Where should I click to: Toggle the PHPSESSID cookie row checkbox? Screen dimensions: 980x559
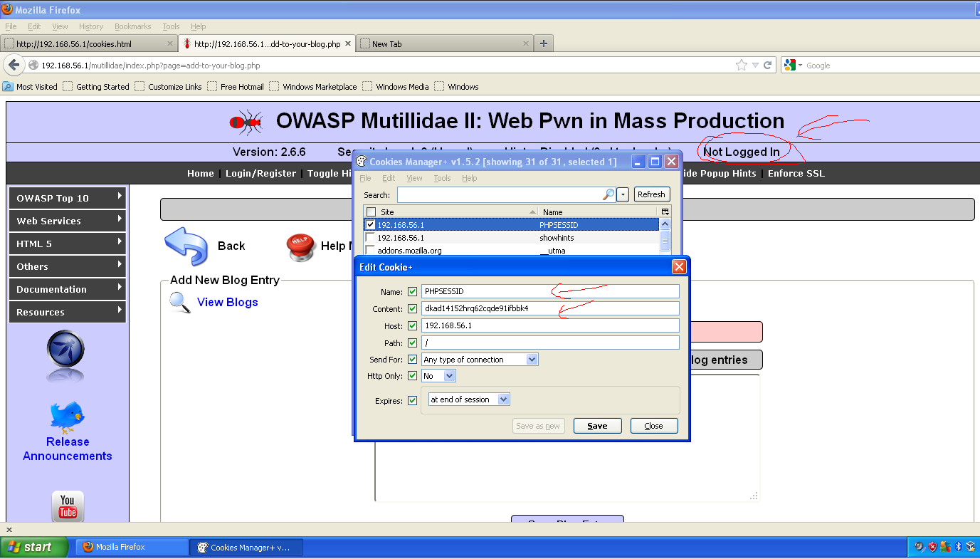point(370,225)
